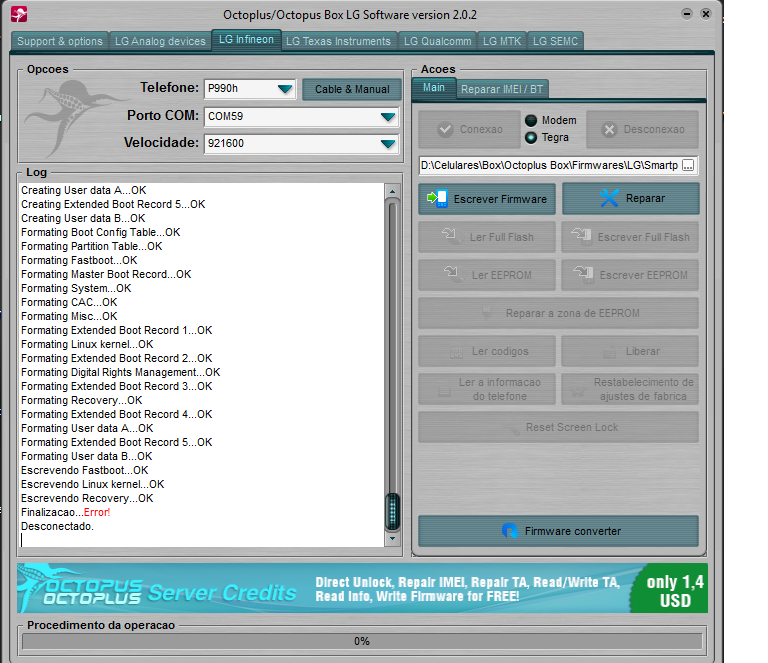Switch to LG Qualcomm tab
This screenshot has height=663, width=768.
pyautogui.click(x=437, y=41)
